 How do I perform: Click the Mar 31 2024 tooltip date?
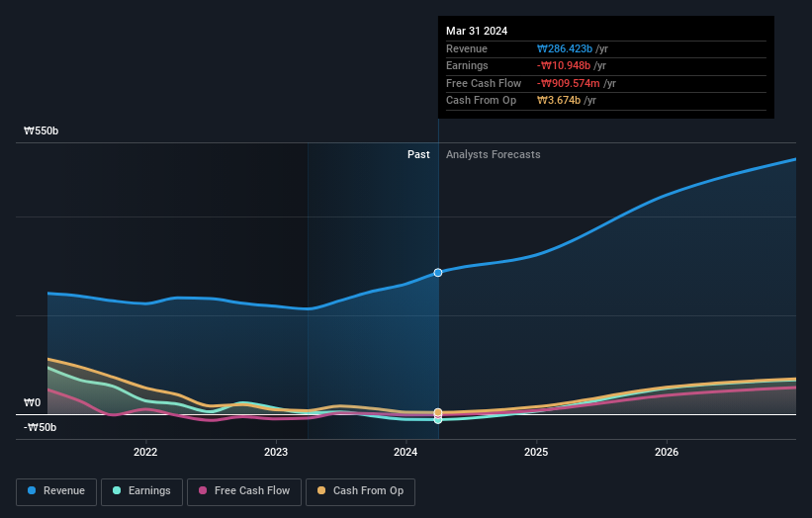[x=477, y=31]
